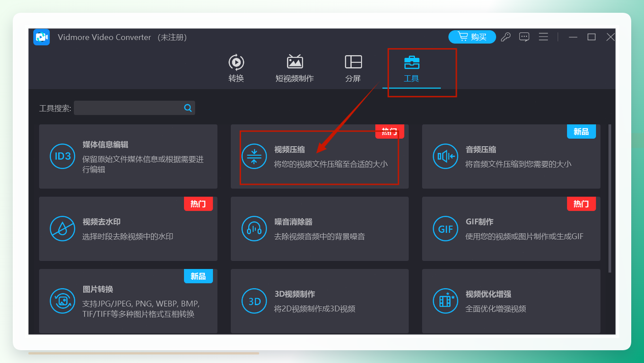Image resolution: width=644 pixels, height=363 pixels.
Task: Open the feedback chat bubble icon
Action: click(524, 37)
